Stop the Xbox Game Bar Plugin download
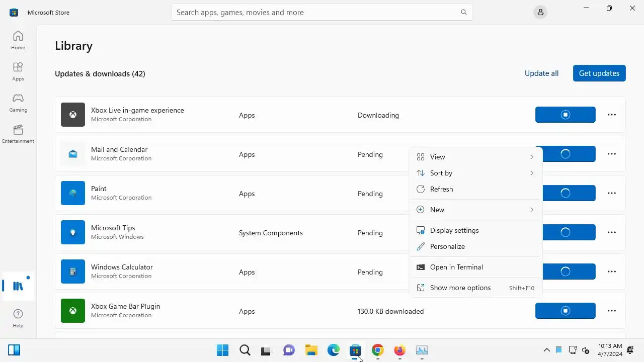This screenshot has height=362, width=644. click(x=566, y=311)
